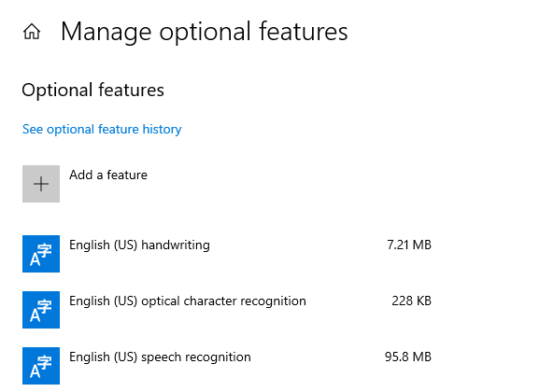Click the speech recognition language icon
554x392 pixels.
click(x=41, y=366)
